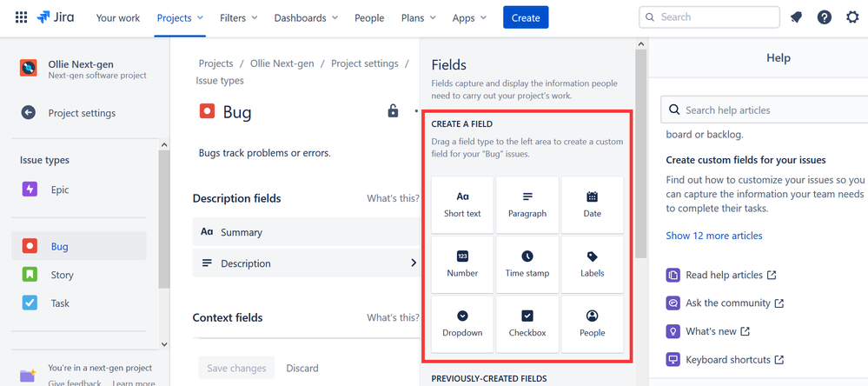Open the Dashboards dropdown menu

(306, 17)
